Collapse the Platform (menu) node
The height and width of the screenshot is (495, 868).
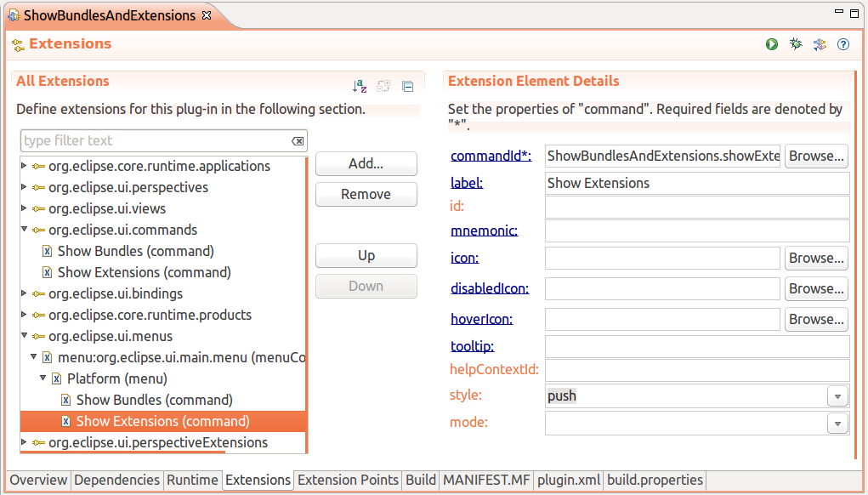tap(43, 378)
